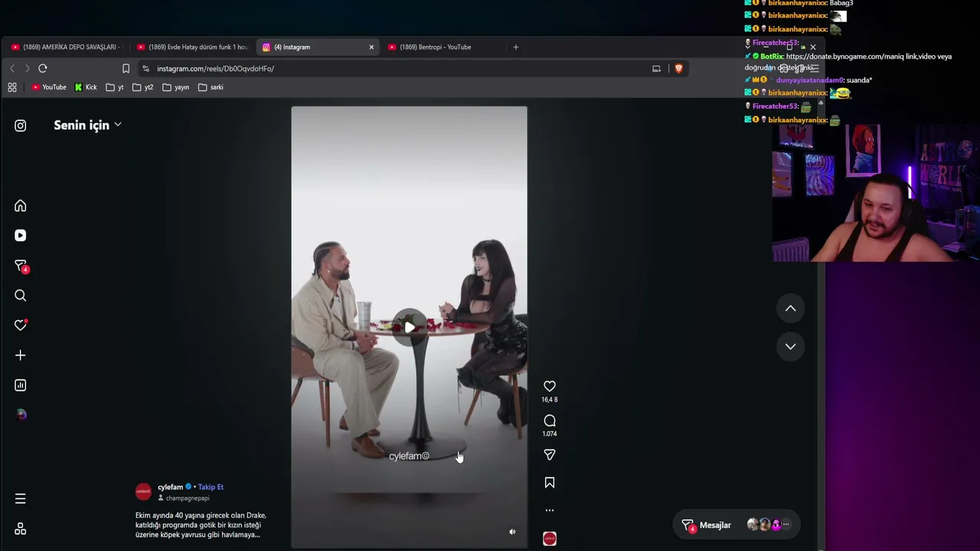Viewport: 980px width, 551px height.
Task: Open the Kick bookmark
Action: click(86, 87)
